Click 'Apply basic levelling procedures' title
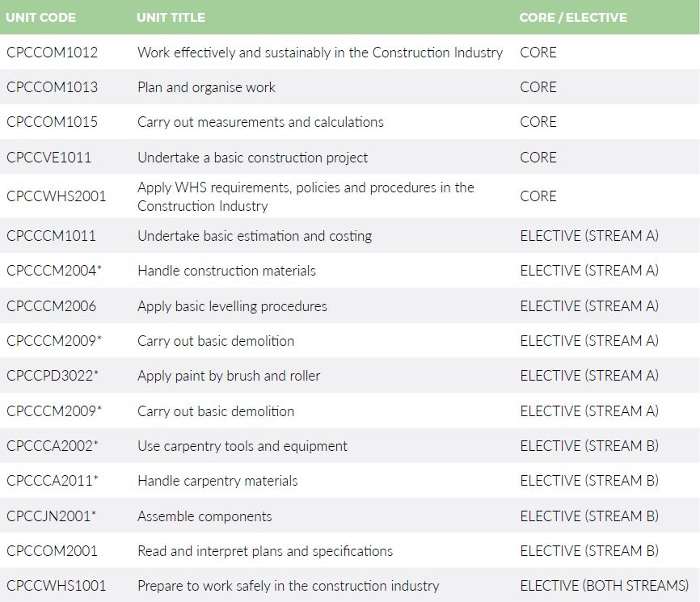 click(232, 306)
